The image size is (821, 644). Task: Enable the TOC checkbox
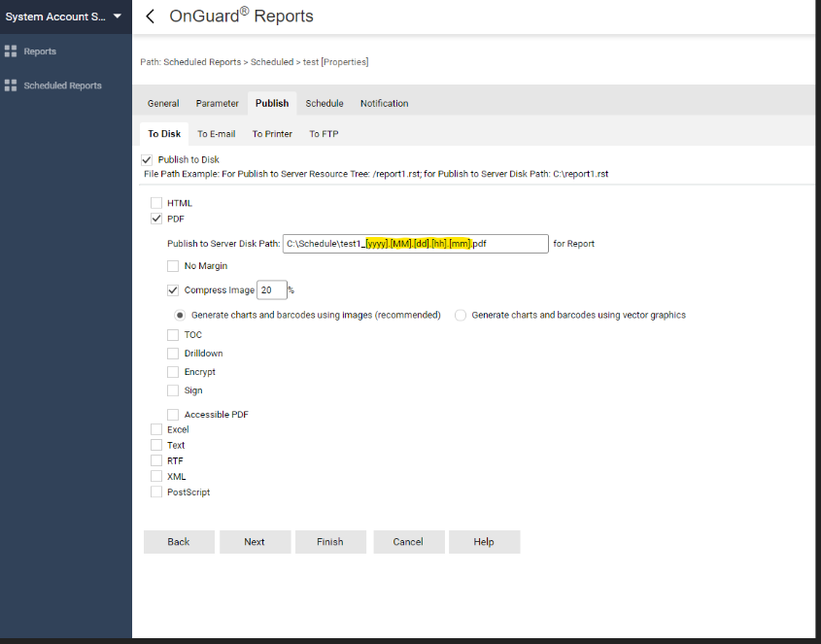(x=173, y=334)
